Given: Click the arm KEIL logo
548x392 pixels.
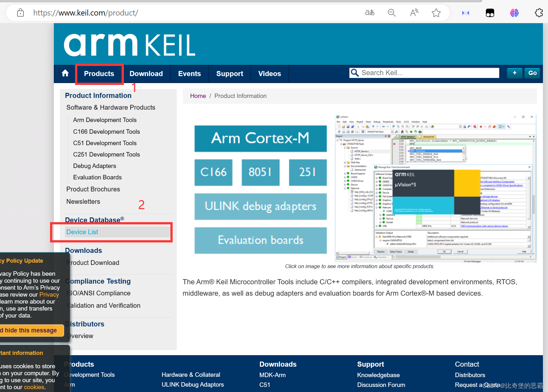Looking at the screenshot, I should pos(130,45).
